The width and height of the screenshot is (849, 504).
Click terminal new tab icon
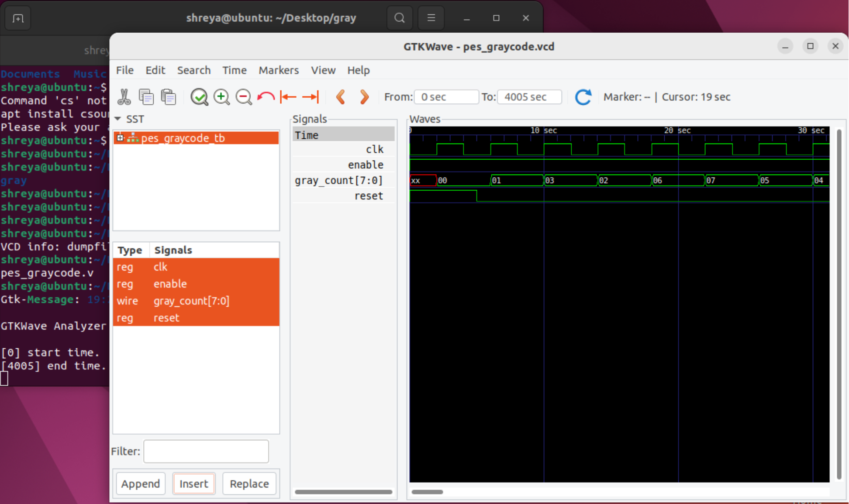click(18, 18)
